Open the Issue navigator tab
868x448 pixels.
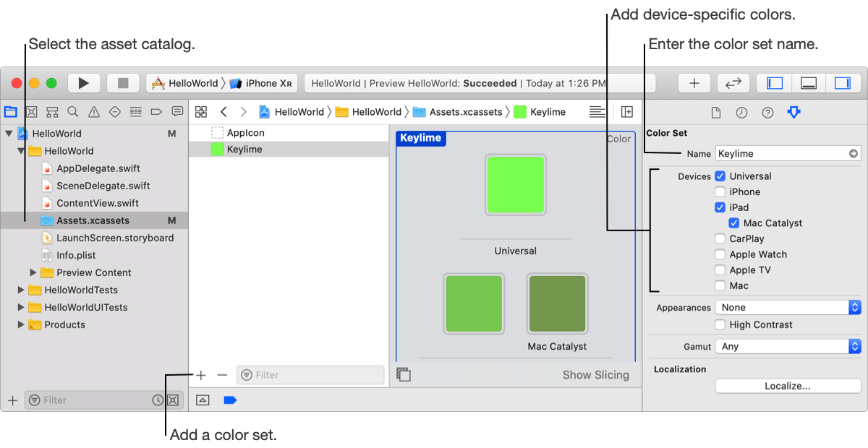click(93, 112)
